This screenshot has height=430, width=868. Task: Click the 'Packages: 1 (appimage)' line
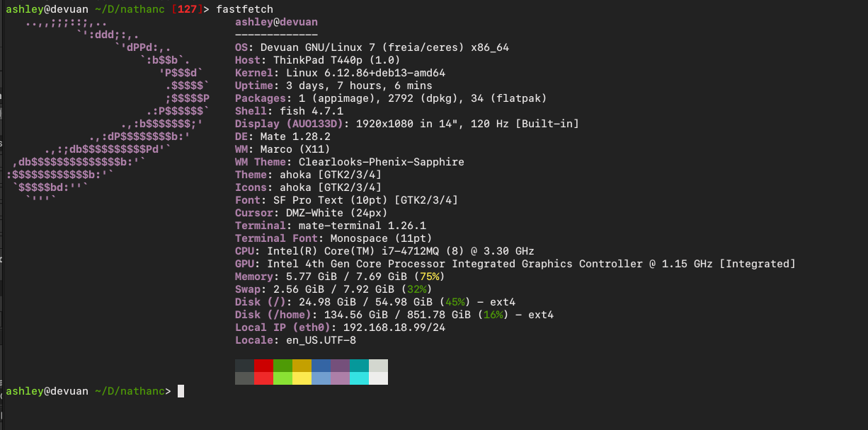(x=391, y=98)
